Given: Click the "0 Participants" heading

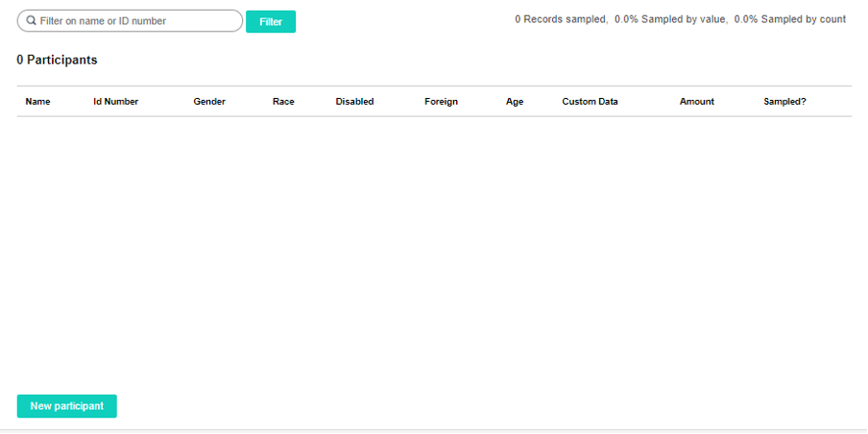Looking at the screenshot, I should [x=57, y=60].
